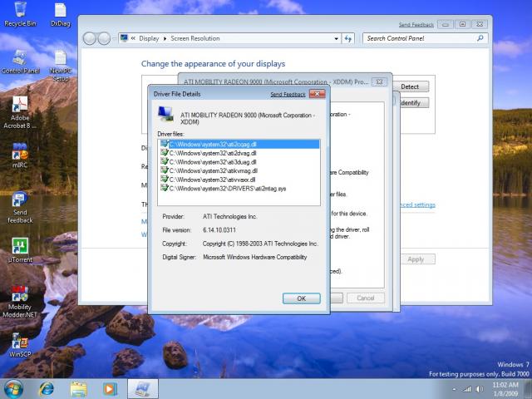This screenshot has width=532, height=399.
Task: Go forward in Control Panel window
Action: (x=104, y=38)
